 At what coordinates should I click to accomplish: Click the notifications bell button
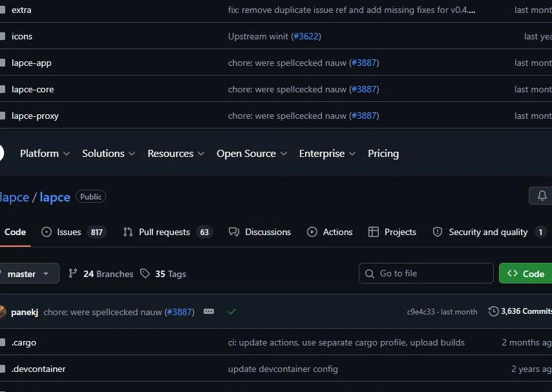click(x=541, y=196)
